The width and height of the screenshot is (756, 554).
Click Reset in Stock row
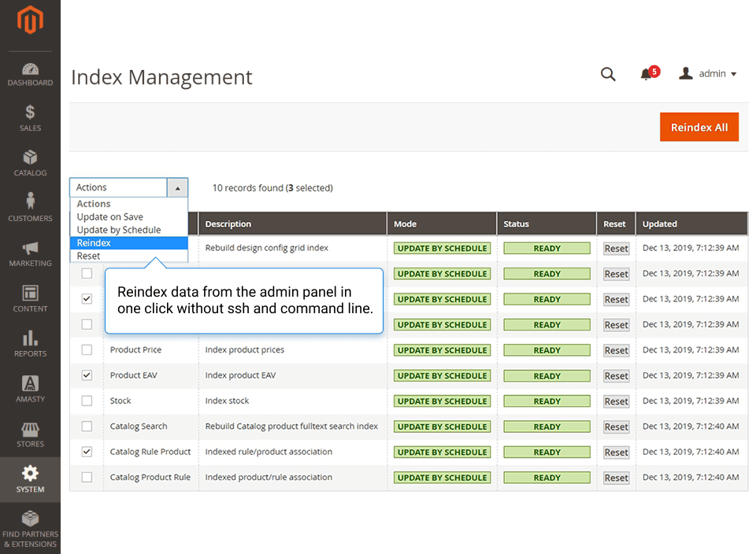point(616,402)
